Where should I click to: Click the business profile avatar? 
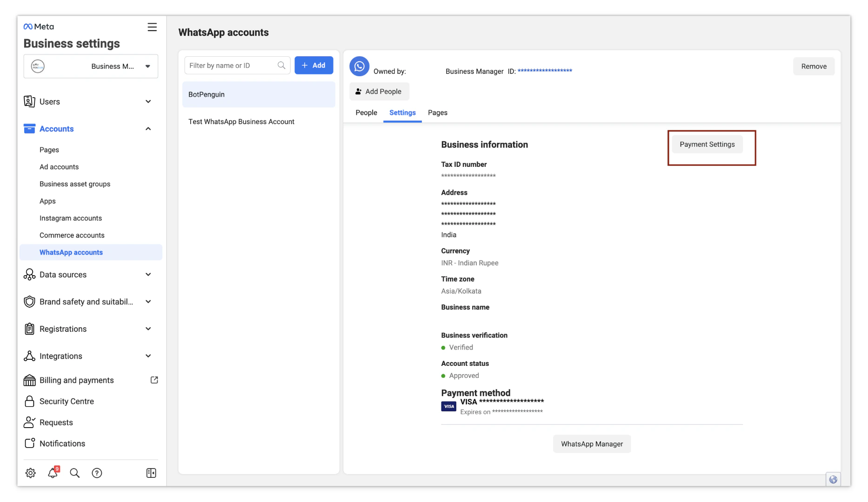[38, 66]
